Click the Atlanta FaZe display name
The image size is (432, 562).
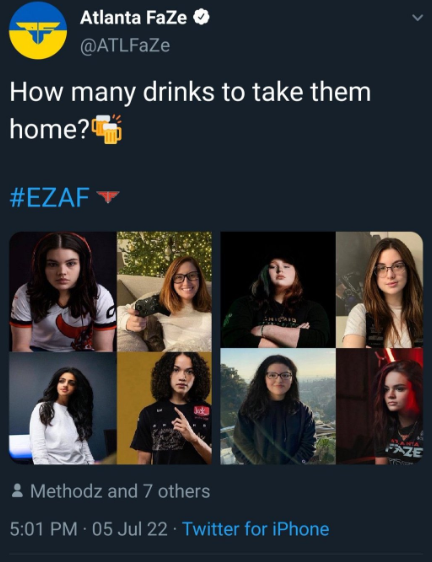[x=133, y=17]
